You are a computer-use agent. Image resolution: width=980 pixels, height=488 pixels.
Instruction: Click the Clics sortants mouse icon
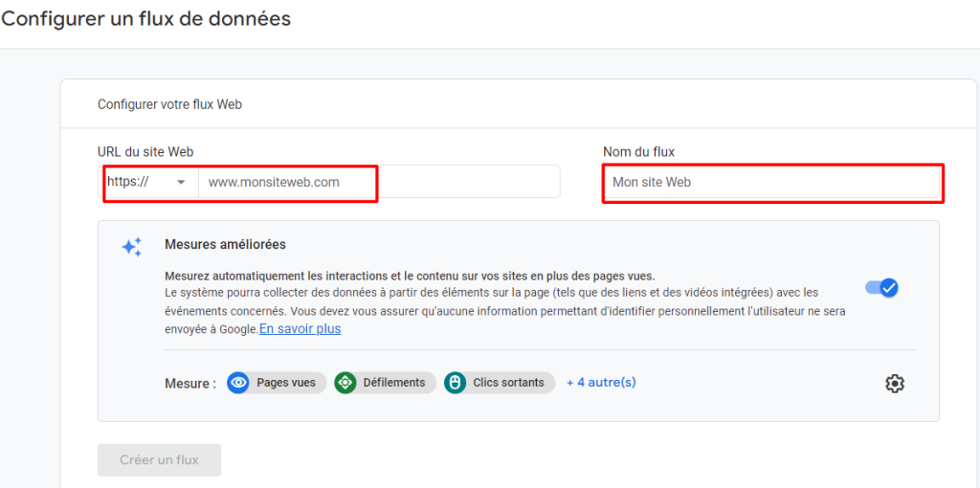455,383
